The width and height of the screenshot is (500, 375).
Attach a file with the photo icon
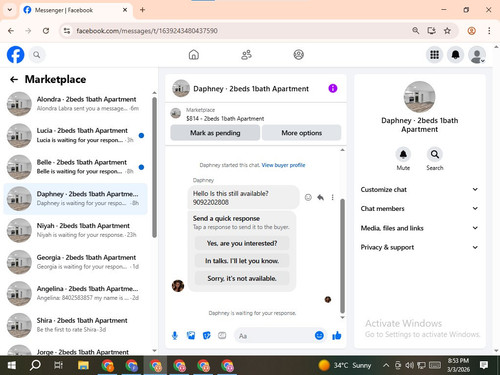(191, 335)
